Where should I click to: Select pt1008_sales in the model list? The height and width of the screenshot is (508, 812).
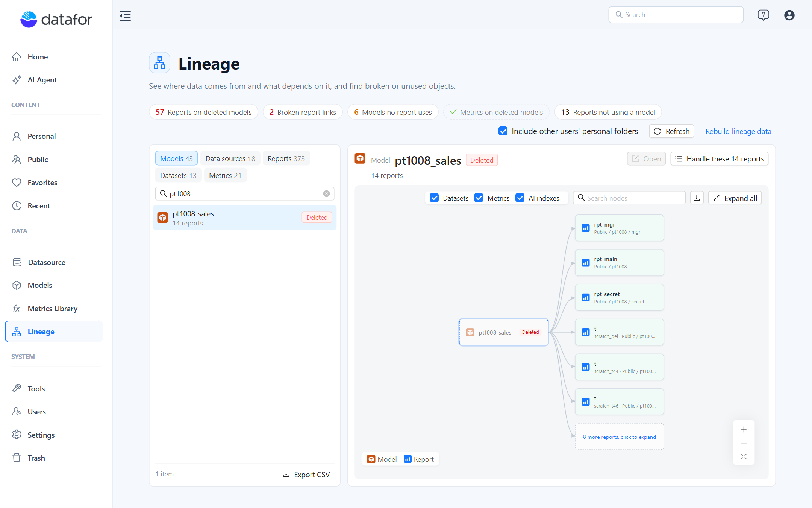point(244,218)
